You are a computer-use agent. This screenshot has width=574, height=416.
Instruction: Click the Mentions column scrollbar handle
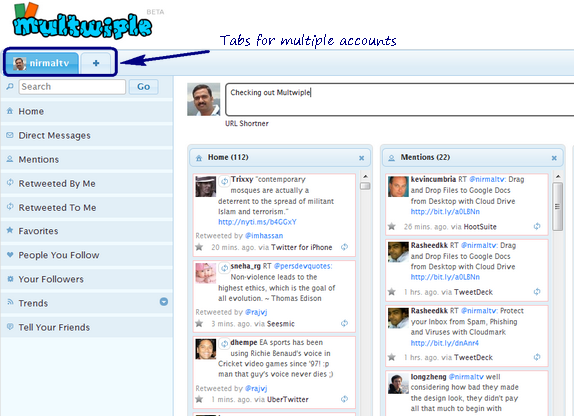coord(558,207)
